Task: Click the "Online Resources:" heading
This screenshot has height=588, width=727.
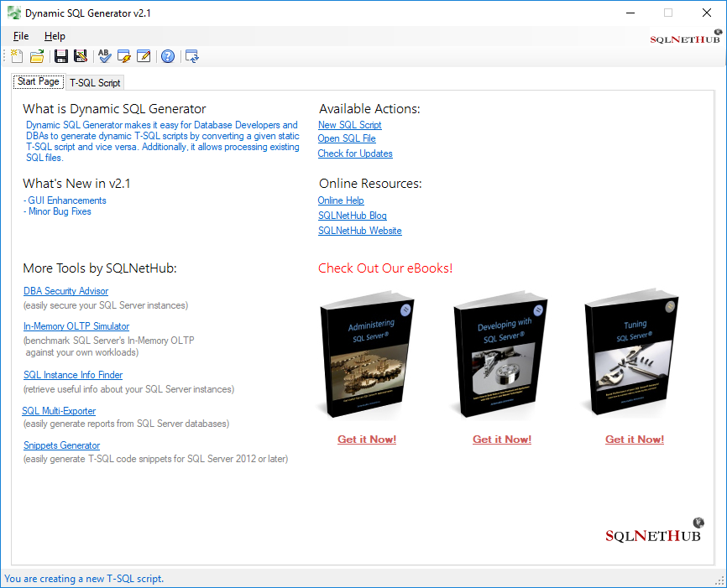Action: click(370, 184)
